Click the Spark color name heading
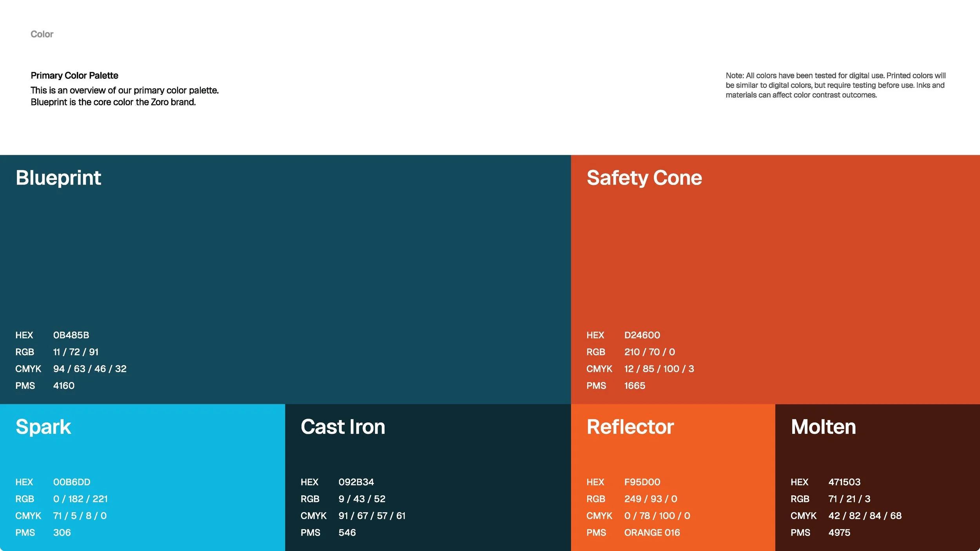This screenshot has width=980, height=551. coord(43,427)
